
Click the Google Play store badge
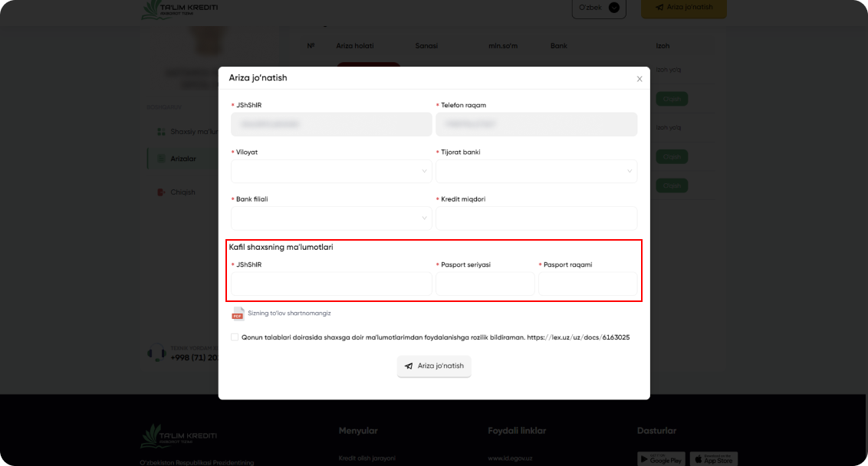661,459
